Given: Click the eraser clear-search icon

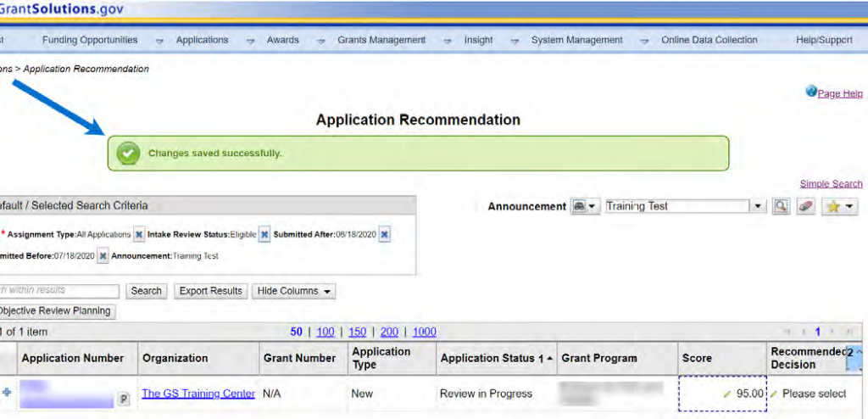Looking at the screenshot, I should coord(805,206).
